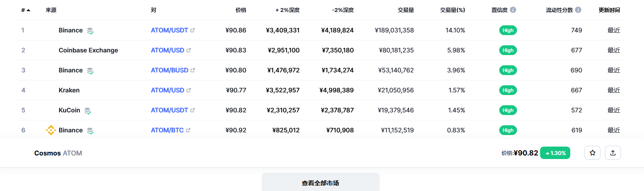The width and height of the screenshot is (644, 191).
Task: Click the Coinbase Exchange source name
Action: click(x=88, y=50)
